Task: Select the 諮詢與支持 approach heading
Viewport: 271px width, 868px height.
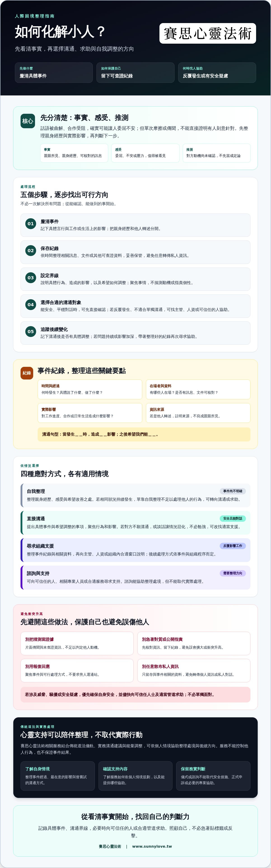Action: tap(38, 573)
